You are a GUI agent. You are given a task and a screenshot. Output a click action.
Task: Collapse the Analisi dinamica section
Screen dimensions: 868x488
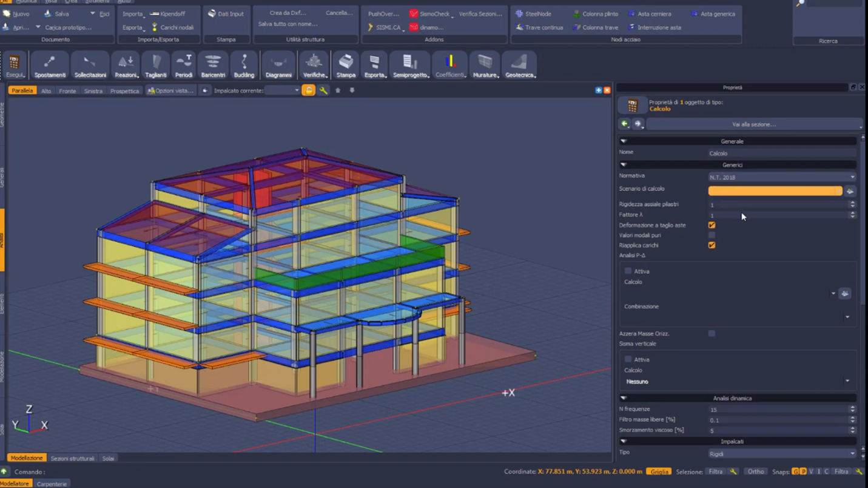(623, 398)
